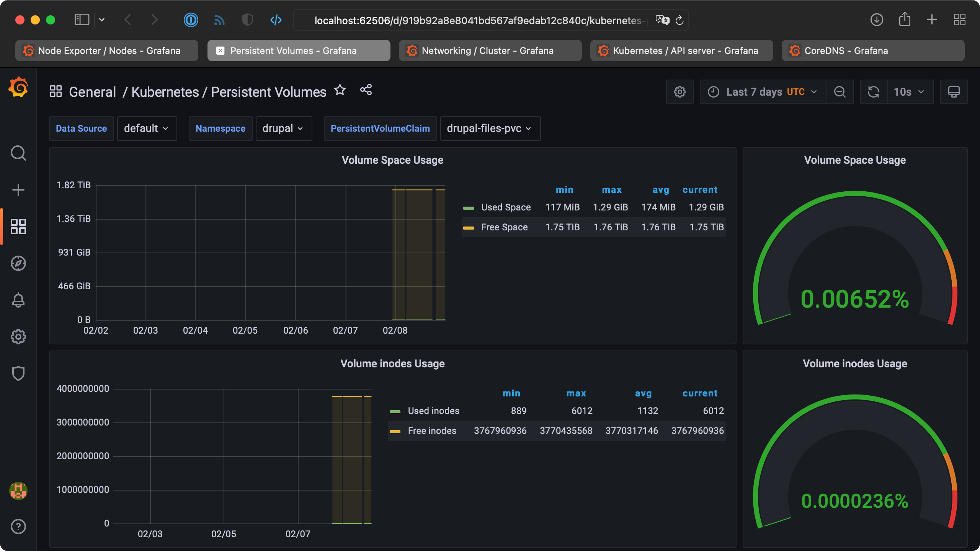Click the Data Source label link
The width and height of the screenshot is (980, 551).
pyautogui.click(x=81, y=128)
